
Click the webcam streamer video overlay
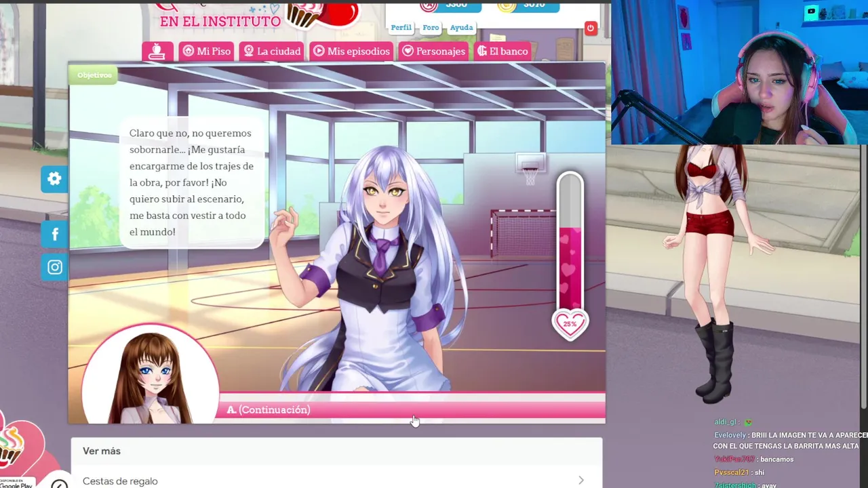pyautogui.click(x=739, y=72)
